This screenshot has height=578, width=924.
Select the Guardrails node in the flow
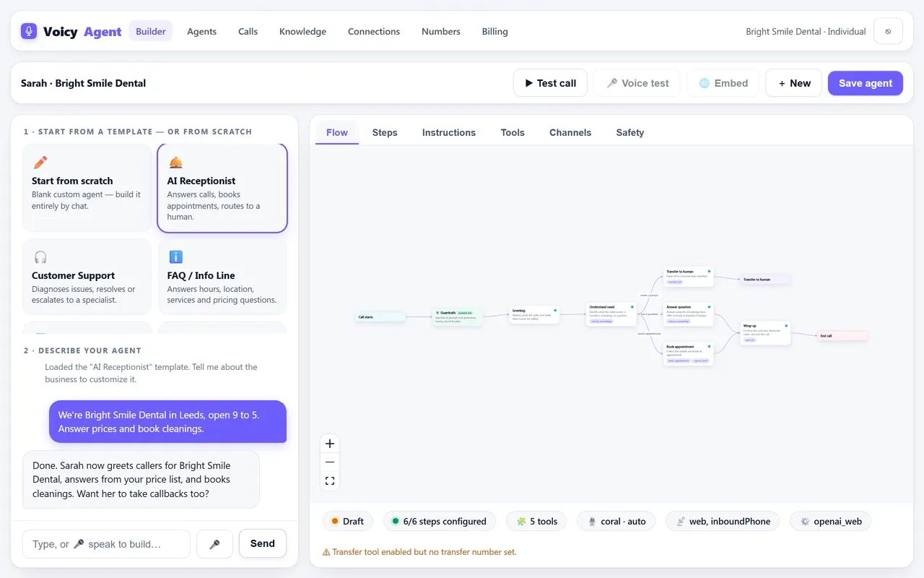point(457,316)
